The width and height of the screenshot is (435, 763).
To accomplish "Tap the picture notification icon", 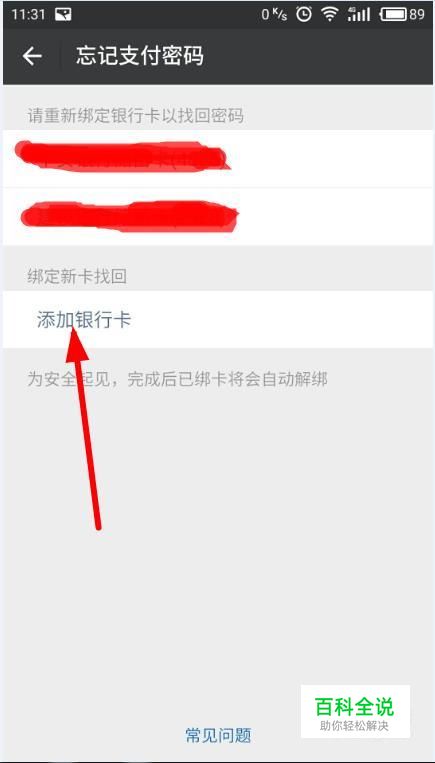I will [63, 15].
